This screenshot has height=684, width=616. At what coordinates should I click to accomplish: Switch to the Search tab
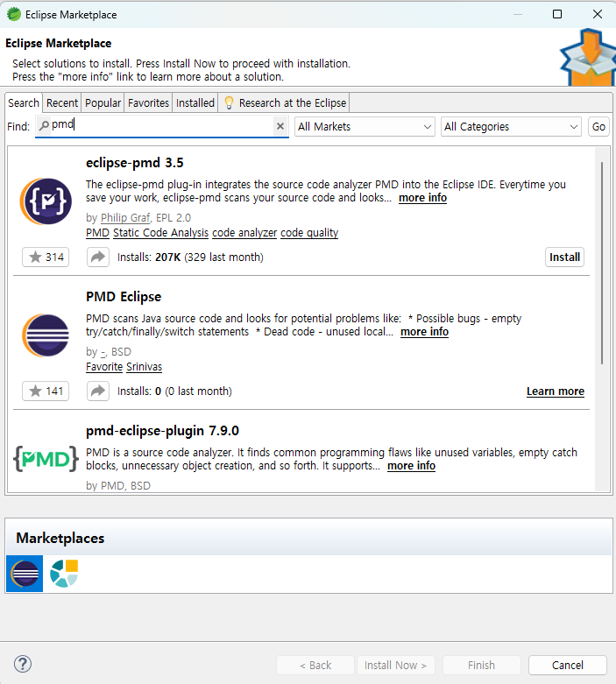tap(24, 103)
